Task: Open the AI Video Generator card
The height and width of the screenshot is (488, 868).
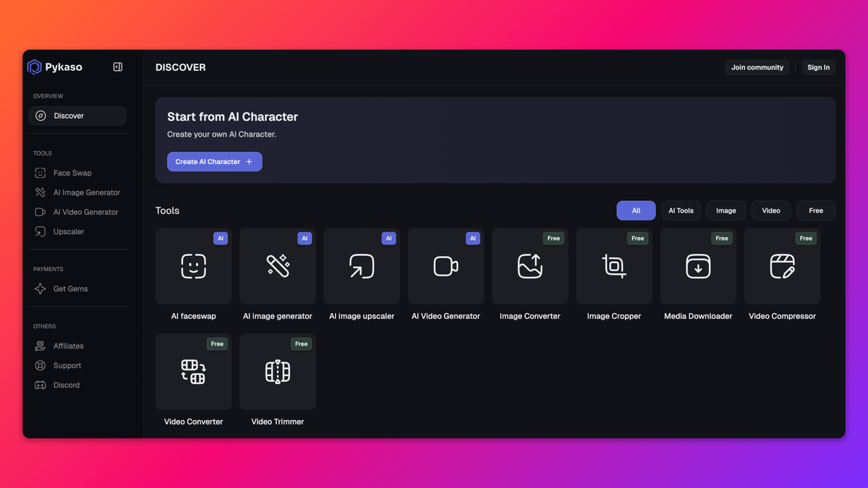Action: 446,267
